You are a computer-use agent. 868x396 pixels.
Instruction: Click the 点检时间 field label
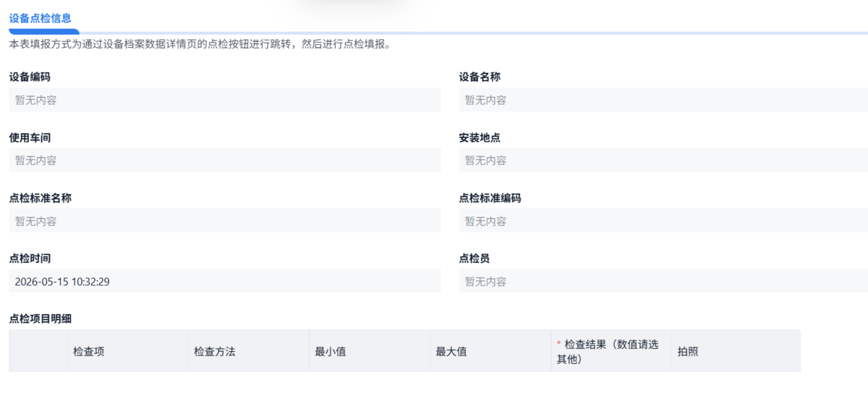point(30,258)
